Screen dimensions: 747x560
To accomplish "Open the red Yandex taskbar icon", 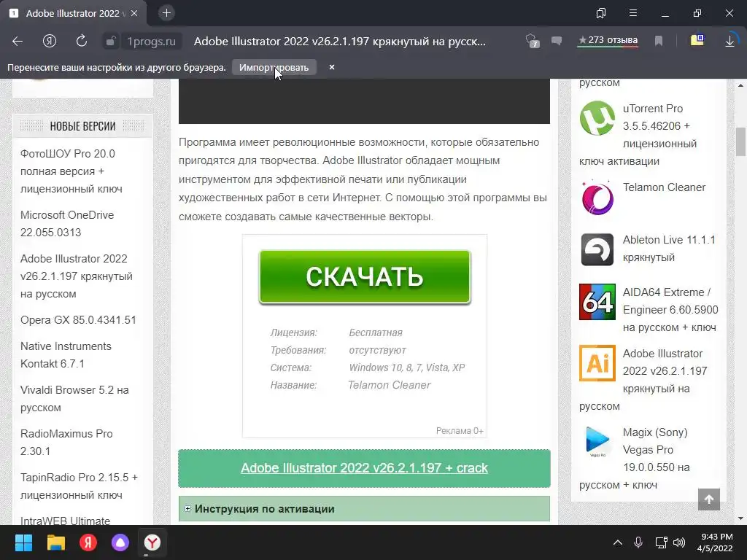I will click(88, 542).
